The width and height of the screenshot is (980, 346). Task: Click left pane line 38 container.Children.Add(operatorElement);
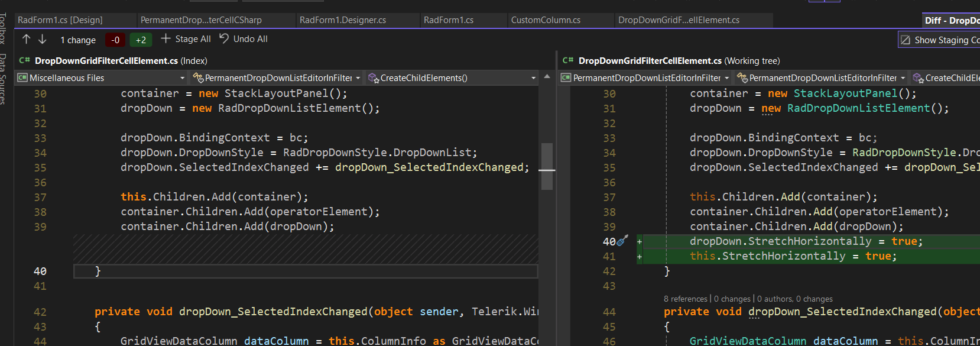point(250,212)
